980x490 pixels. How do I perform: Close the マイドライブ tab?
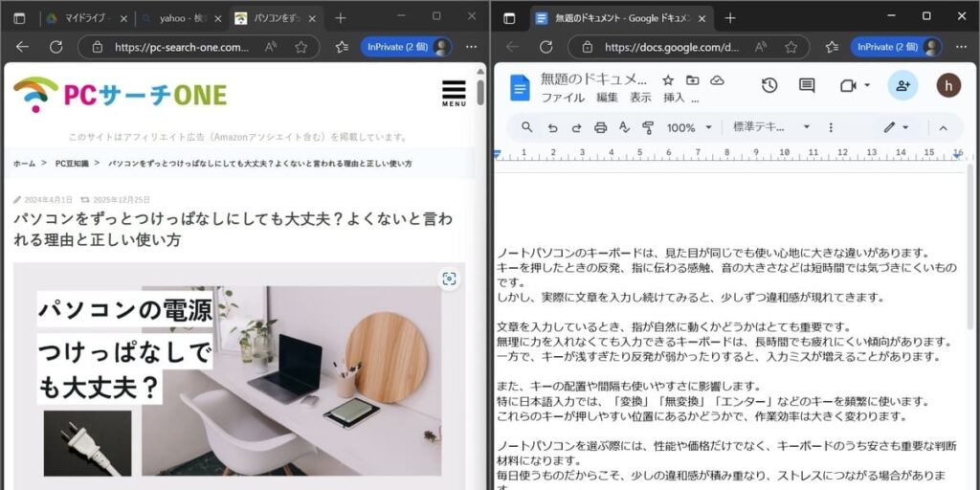(123, 18)
